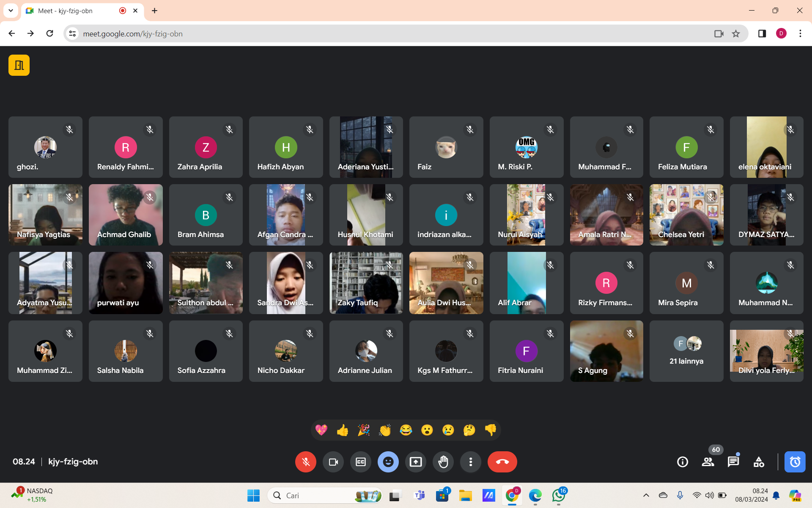Raise your hand in the meeting
This screenshot has width=812, height=508.
click(x=443, y=462)
